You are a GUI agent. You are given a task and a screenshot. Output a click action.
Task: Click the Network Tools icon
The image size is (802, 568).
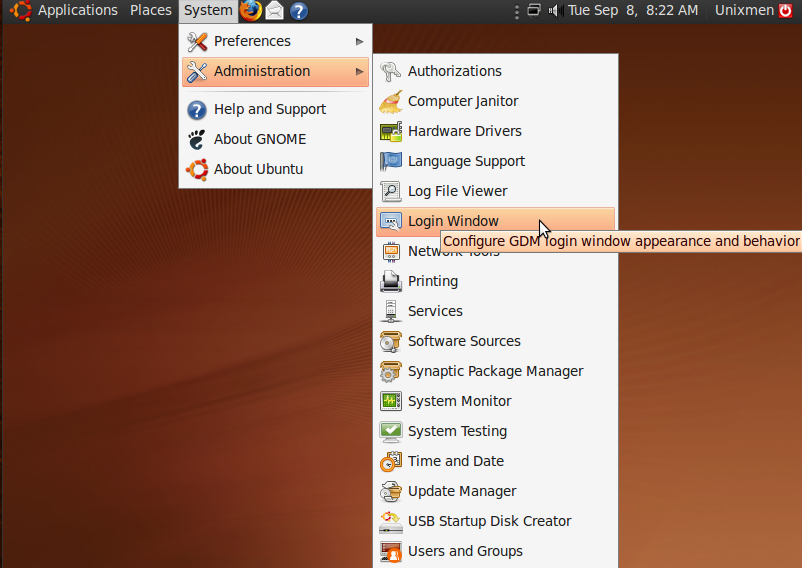[x=391, y=252]
